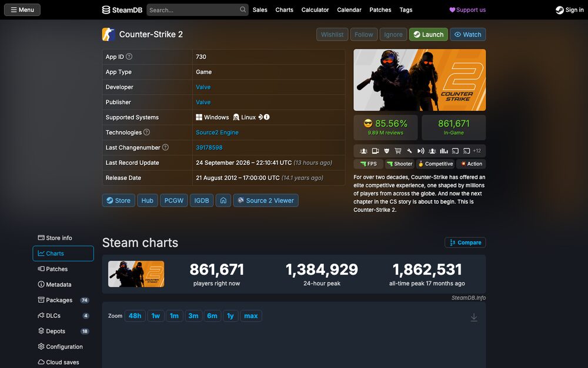Click the SteamDB logo in the header
The image size is (588, 368).
click(122, 10)
